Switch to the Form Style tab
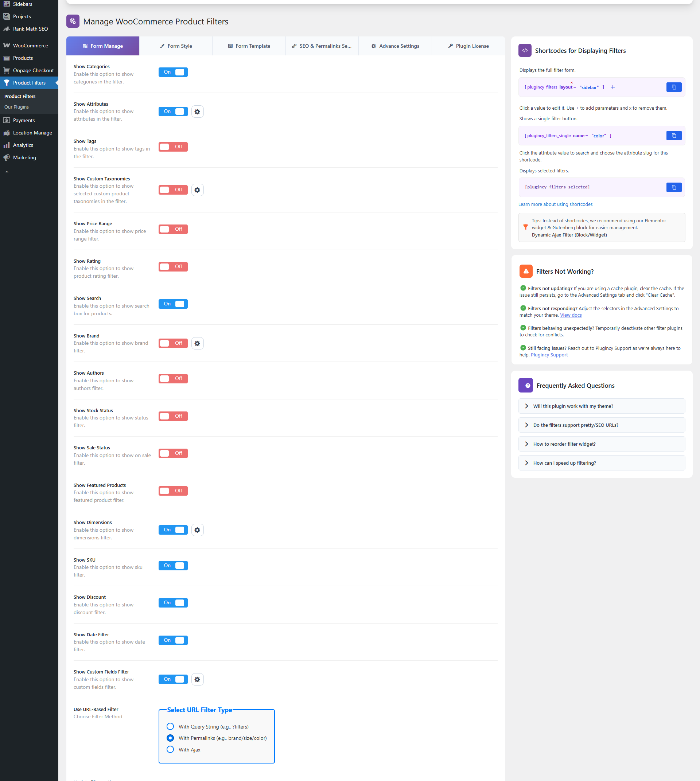The image size is (700, 781). point(176,46)
